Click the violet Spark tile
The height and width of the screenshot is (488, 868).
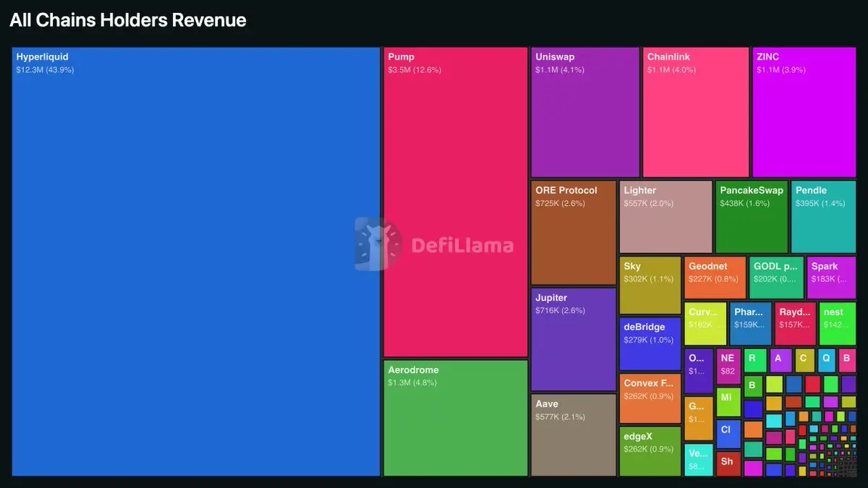click(x=832, y=278)
